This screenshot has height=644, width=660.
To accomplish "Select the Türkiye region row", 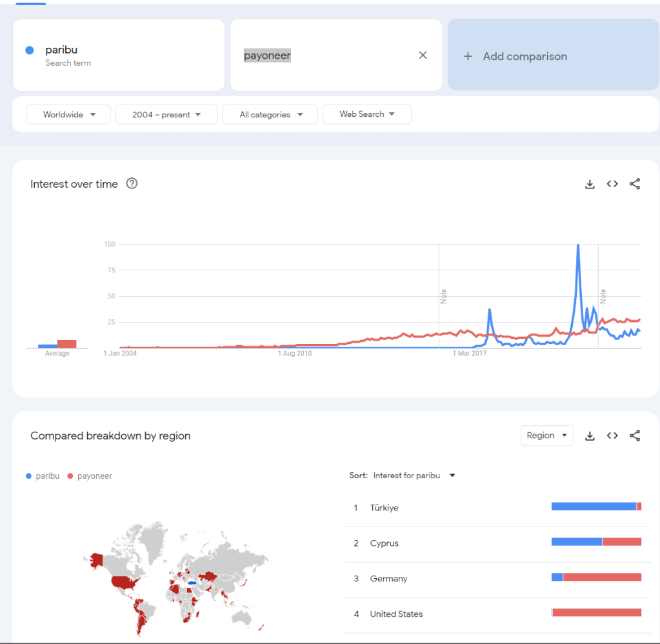I will (497, 508).
